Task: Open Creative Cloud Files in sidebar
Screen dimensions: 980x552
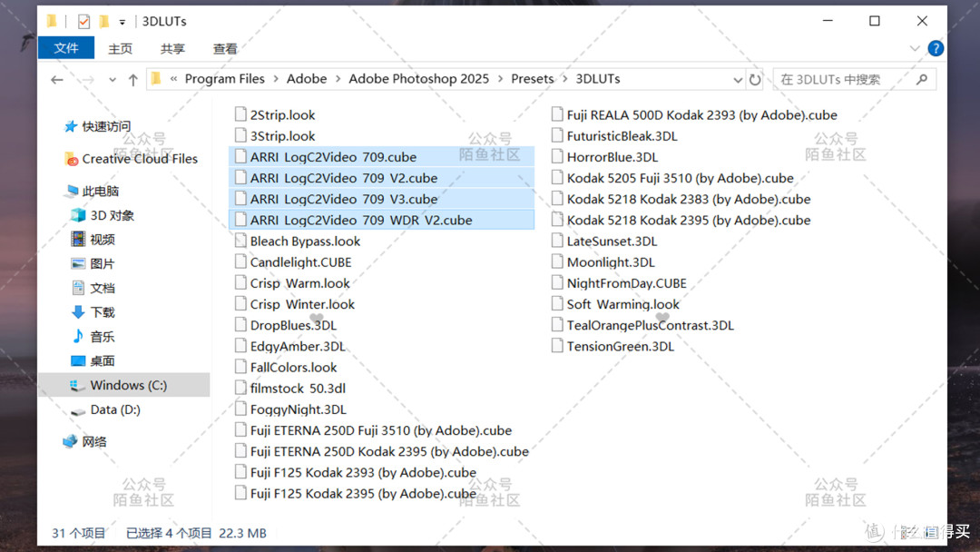Action: coord(132,159)
